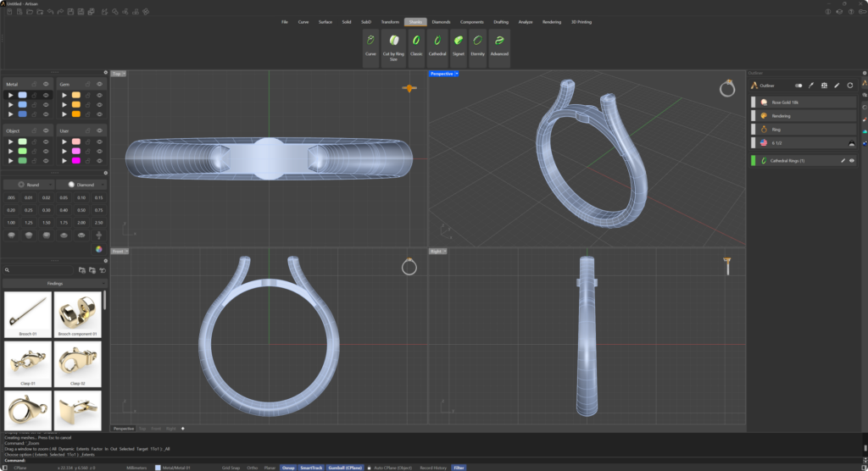Expand the Findings category dropdown
The width and height of the screenshot is (868, 471).
[53, 283]
